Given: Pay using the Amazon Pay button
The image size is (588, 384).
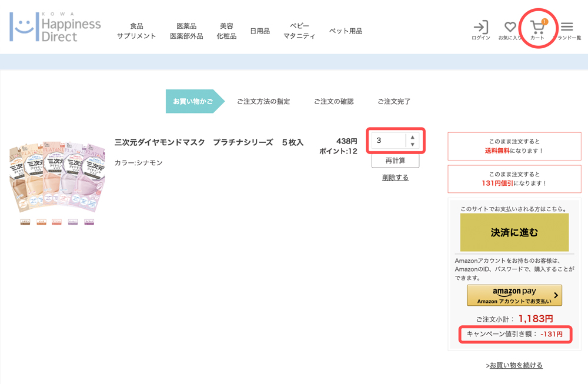Looking at the screenshot, I should point(514,295).
